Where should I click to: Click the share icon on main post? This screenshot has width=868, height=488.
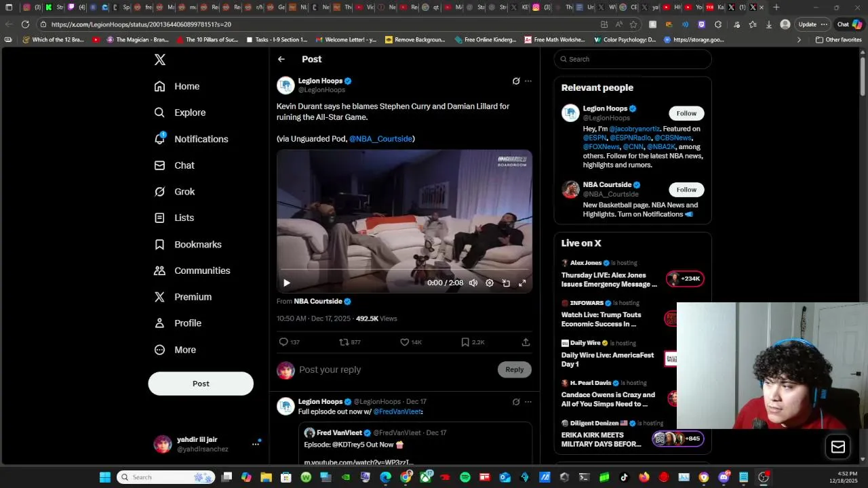pos(526,342)
